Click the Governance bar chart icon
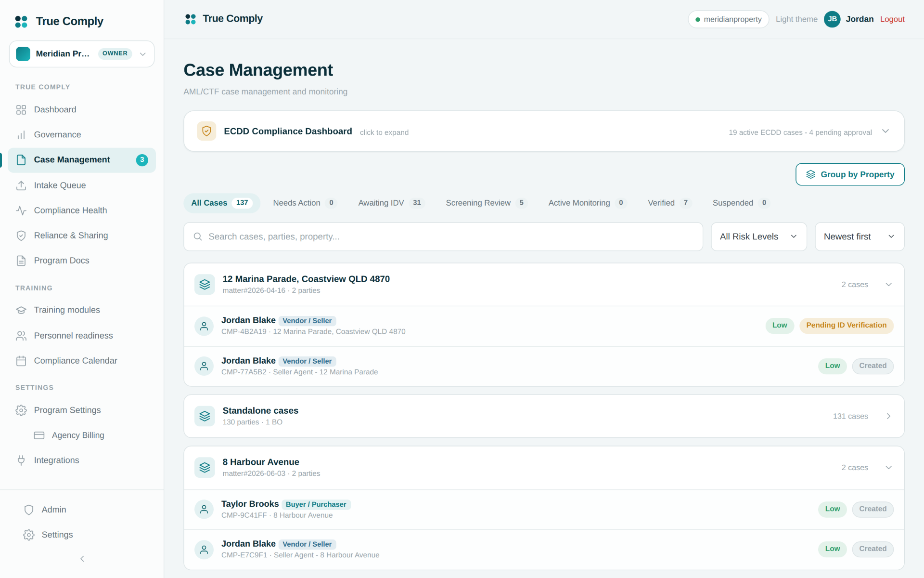The image size is (924, 578). 21,135
